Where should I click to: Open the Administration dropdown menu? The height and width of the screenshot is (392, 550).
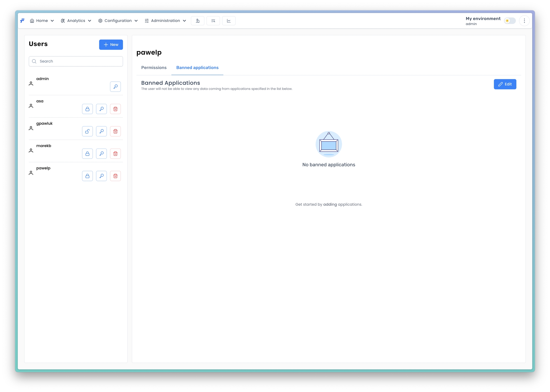(x=165, y=21)
